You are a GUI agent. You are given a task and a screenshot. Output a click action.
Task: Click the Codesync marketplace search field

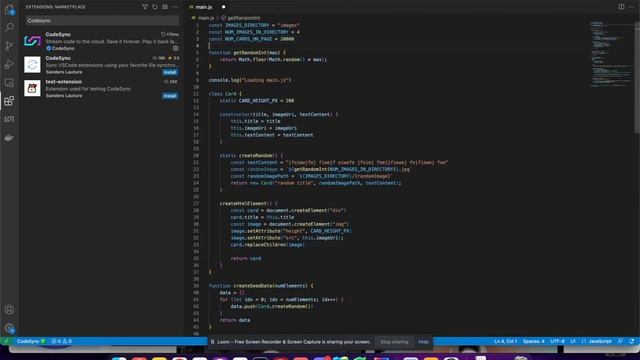[102, 20]
